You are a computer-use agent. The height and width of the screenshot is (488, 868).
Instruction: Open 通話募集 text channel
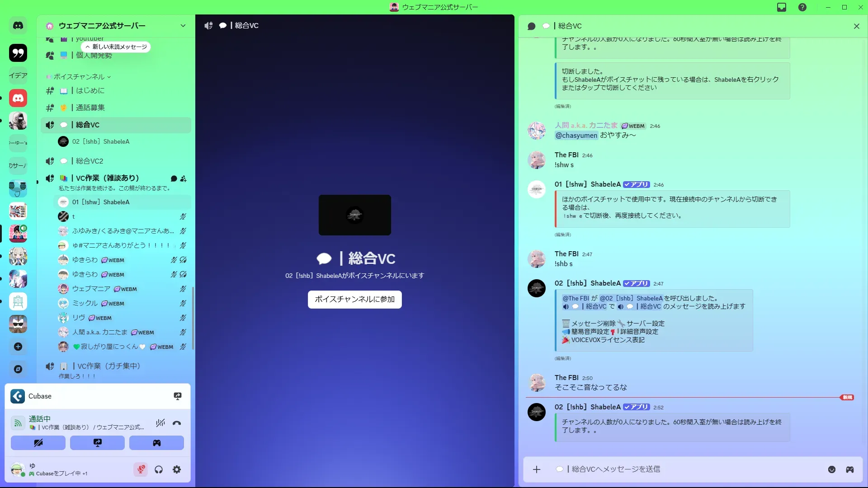coord(90,108)
